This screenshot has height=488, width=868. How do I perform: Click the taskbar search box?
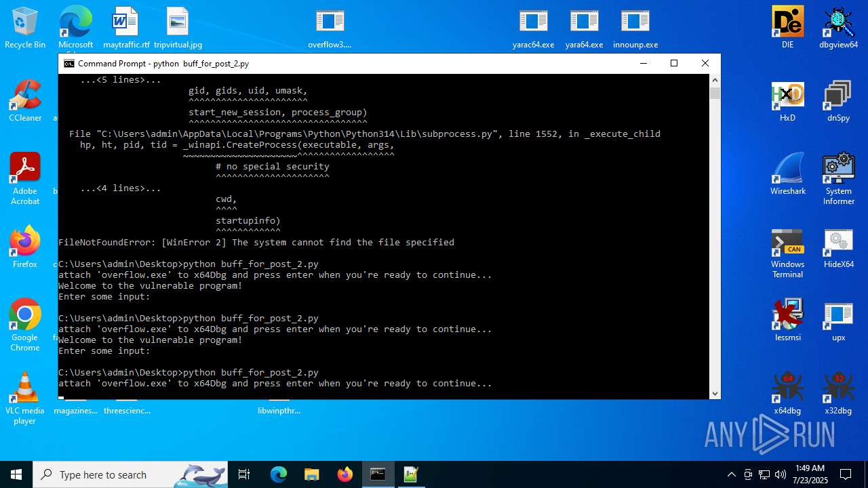pyautogui.click(x=130, y=474)
